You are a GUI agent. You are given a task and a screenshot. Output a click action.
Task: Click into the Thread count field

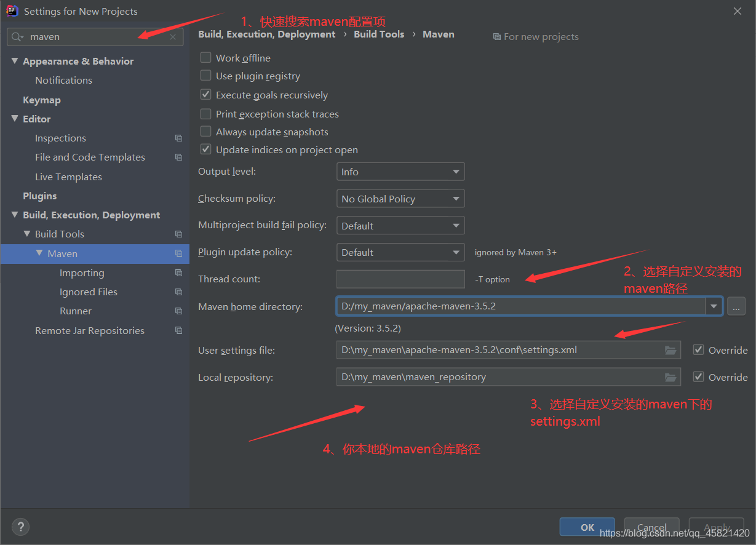pyautogui.click(x=400, y=279)
